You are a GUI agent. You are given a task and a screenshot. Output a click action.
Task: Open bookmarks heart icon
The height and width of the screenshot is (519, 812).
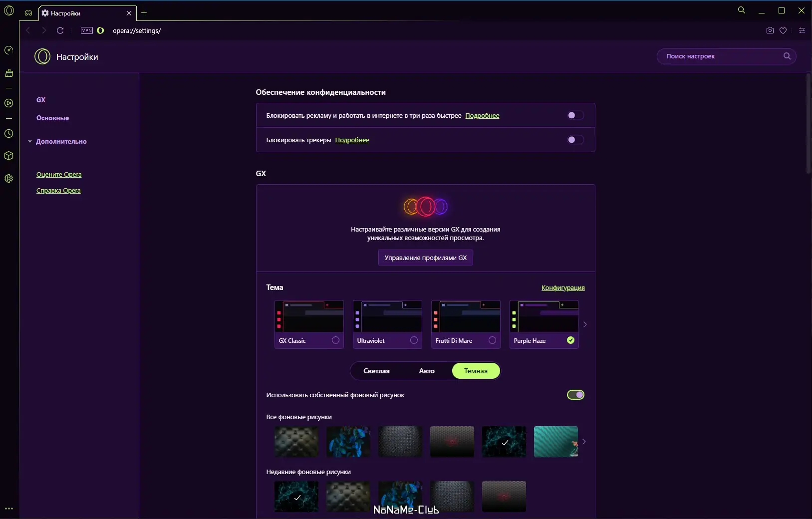tap(783, 30)
